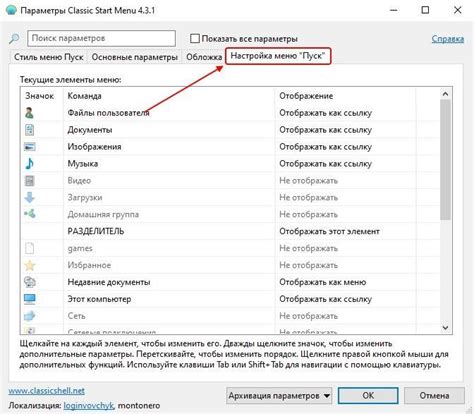Screen dimensions: 474x414
Task: Change display mode of Недавние документы
Action: click(323, 282)
